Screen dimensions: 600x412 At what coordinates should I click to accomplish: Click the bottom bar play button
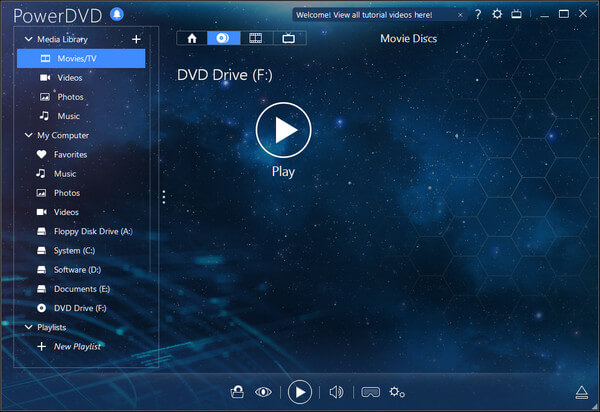coord(300,392)
